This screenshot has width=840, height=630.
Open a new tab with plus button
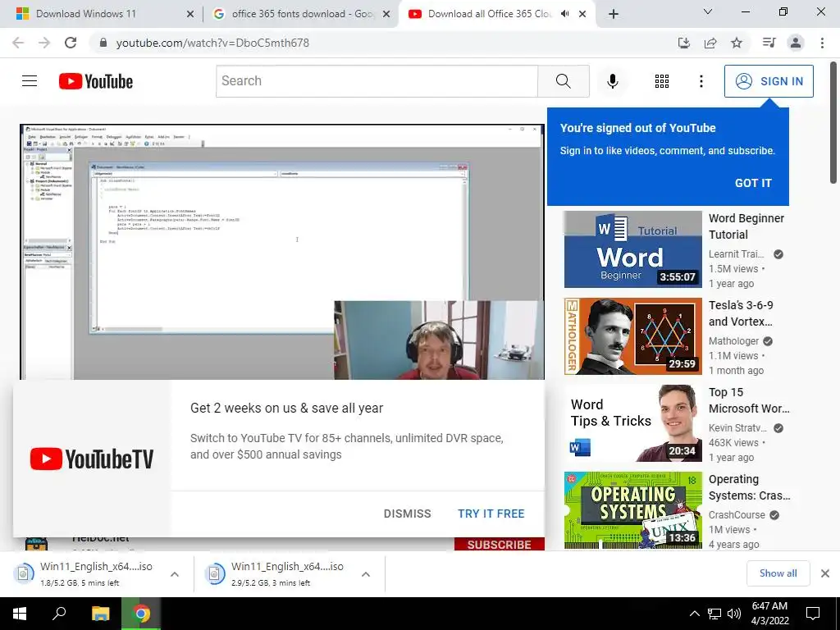tap(614, 14)
